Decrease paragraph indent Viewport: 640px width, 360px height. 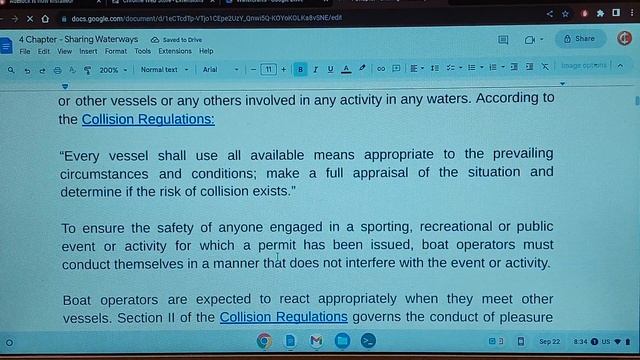[x=514, y=67]
